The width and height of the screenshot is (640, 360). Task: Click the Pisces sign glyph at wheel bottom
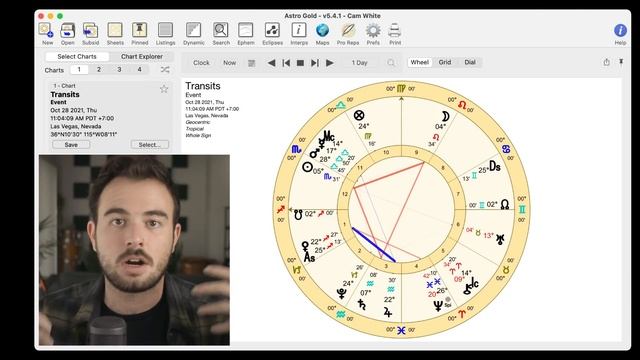click(401, 330)
